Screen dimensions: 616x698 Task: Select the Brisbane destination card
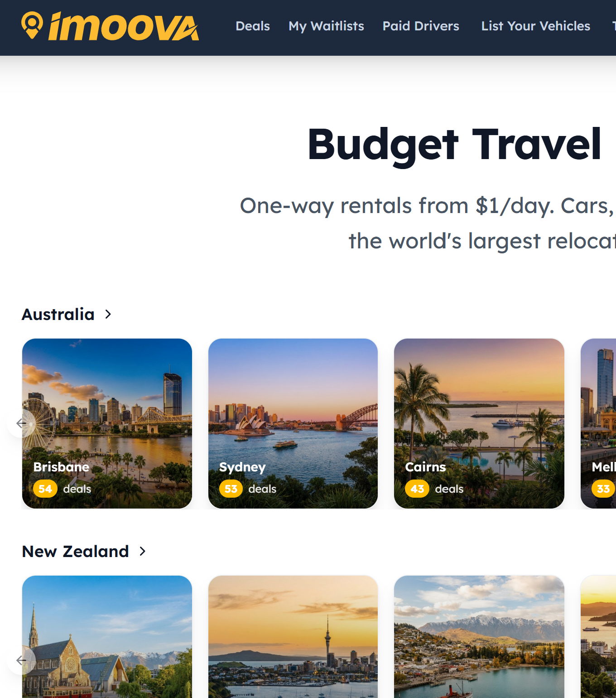107,423
